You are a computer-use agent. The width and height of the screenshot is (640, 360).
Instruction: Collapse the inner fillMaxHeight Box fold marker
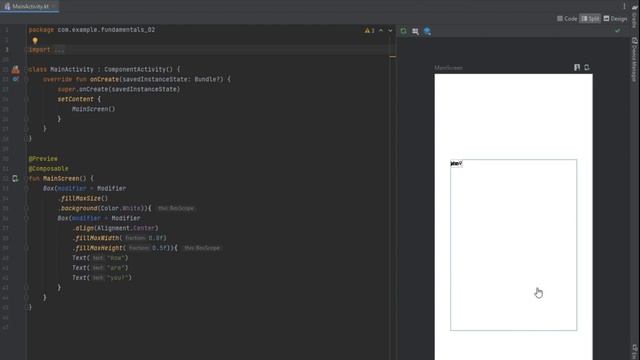click(x=27, y=248)
